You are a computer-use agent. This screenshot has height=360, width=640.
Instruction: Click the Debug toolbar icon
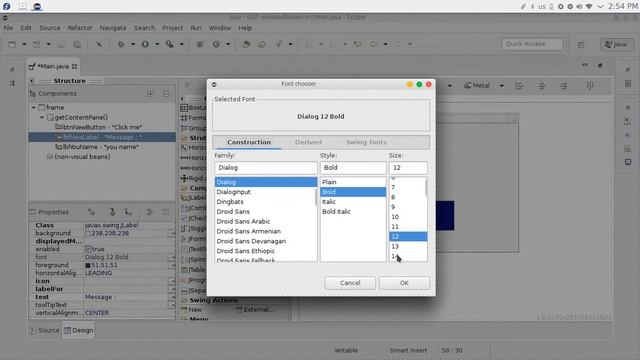click(121, 44)
